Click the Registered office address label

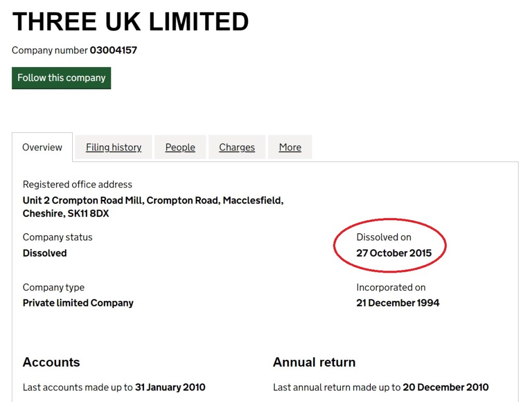pos(77,184)
